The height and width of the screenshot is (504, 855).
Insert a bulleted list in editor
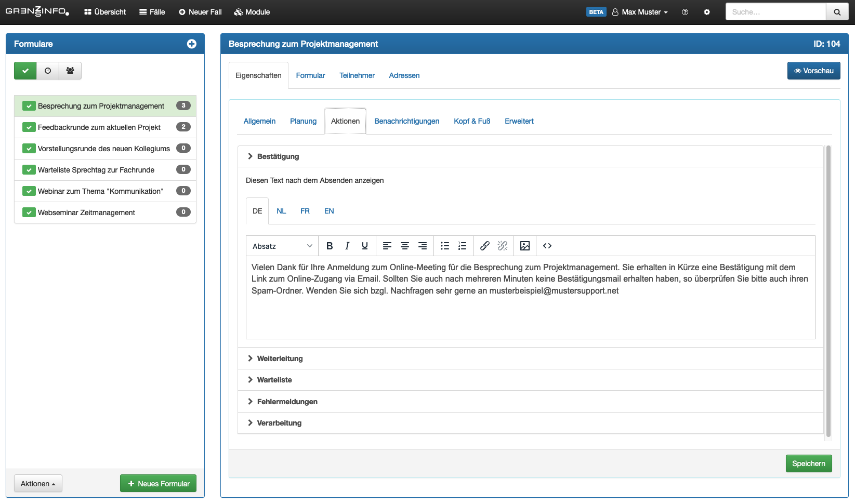point(445,246)
